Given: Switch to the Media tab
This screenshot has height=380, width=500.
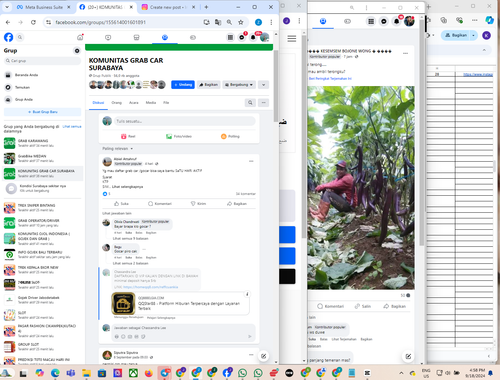Looking at the screenshot, I should tap(151, 103).
